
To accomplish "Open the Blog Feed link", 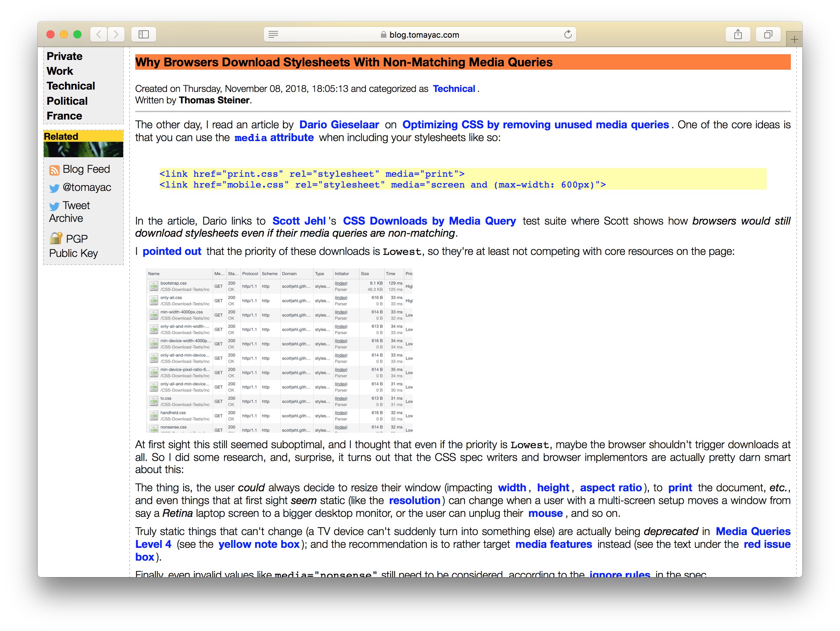I will tap(86, 169).
